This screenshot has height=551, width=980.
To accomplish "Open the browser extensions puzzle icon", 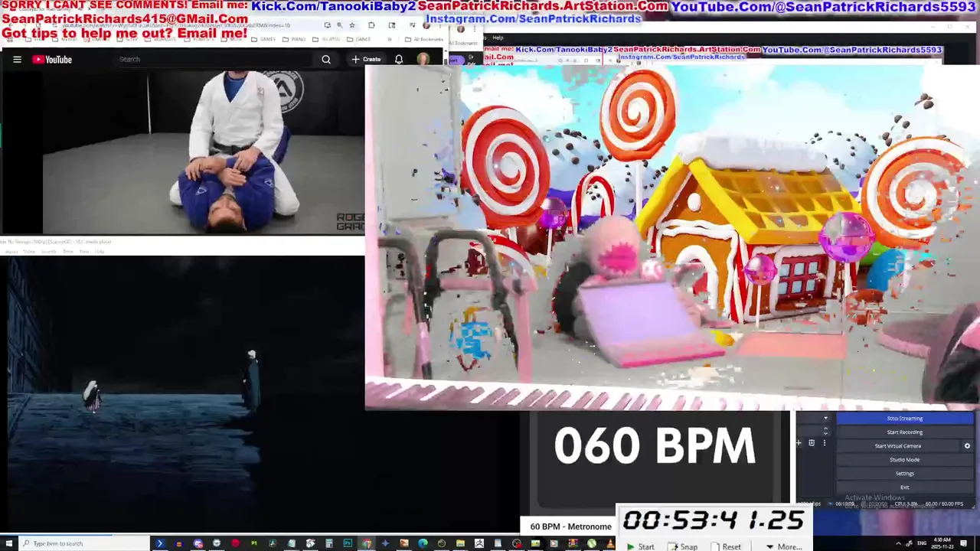I will 371,24.
